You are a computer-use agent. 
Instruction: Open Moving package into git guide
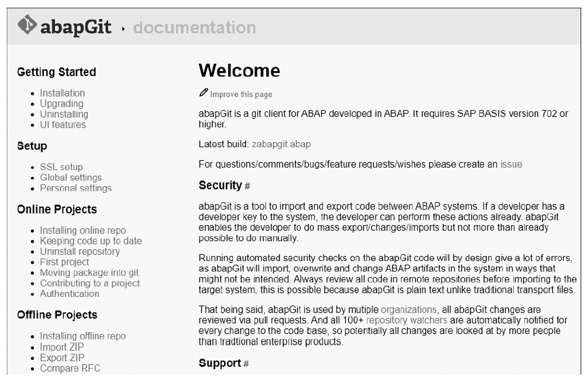(x=89, y=273)
